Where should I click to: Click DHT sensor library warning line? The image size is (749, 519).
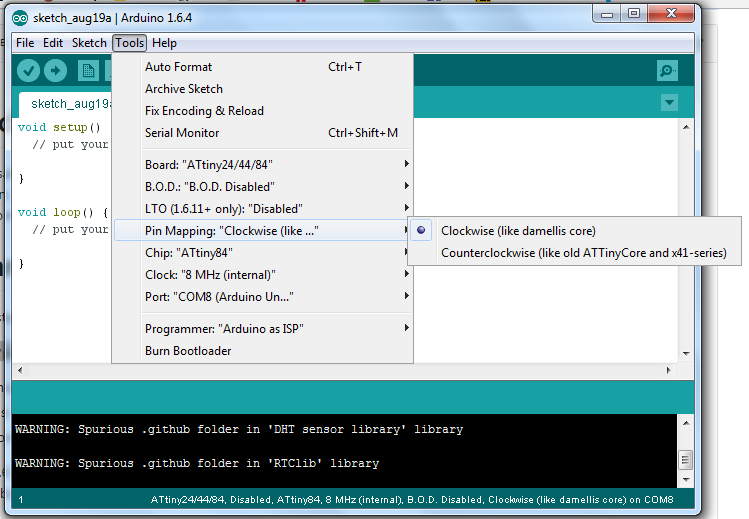(239, 429)
